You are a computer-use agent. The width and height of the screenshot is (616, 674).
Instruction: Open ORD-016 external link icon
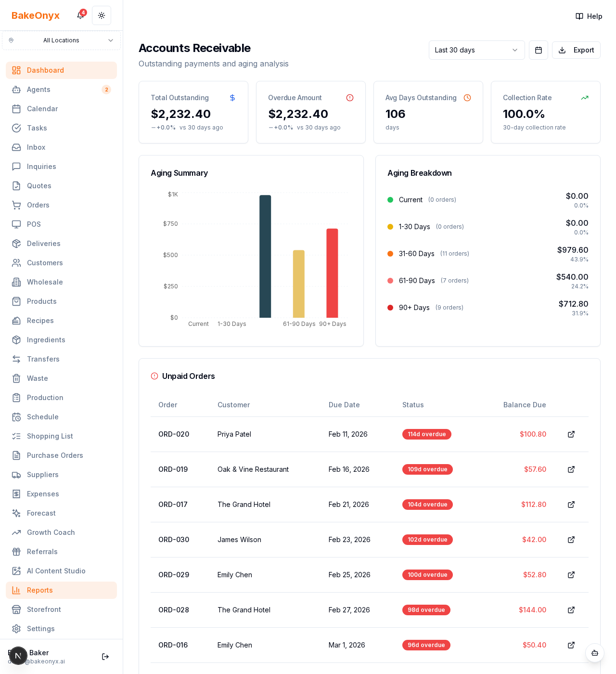[x=571, y=645]
